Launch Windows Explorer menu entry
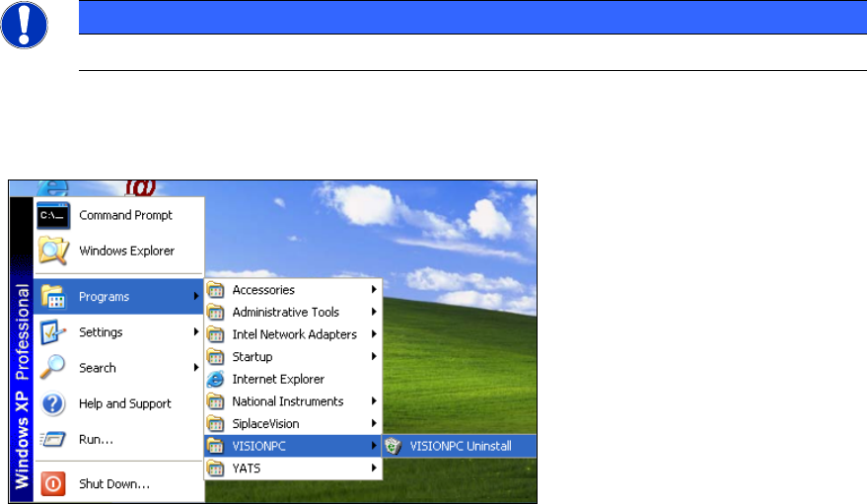The width and height of the screenshot is (867, 504). point(119,251)
